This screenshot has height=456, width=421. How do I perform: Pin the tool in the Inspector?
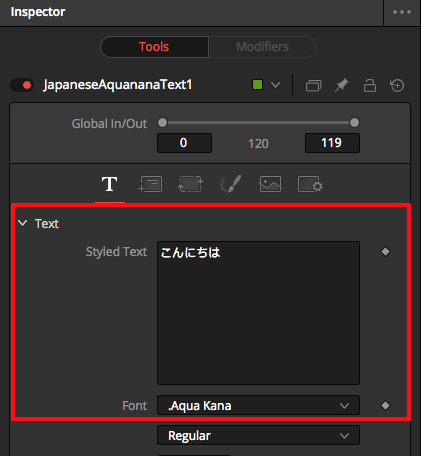342,85
